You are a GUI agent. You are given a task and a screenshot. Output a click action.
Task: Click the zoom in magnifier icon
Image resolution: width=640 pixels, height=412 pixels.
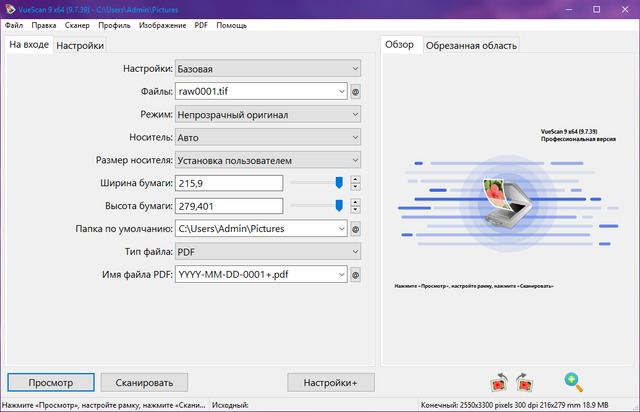pyautogui.click(x=573, y=381)
